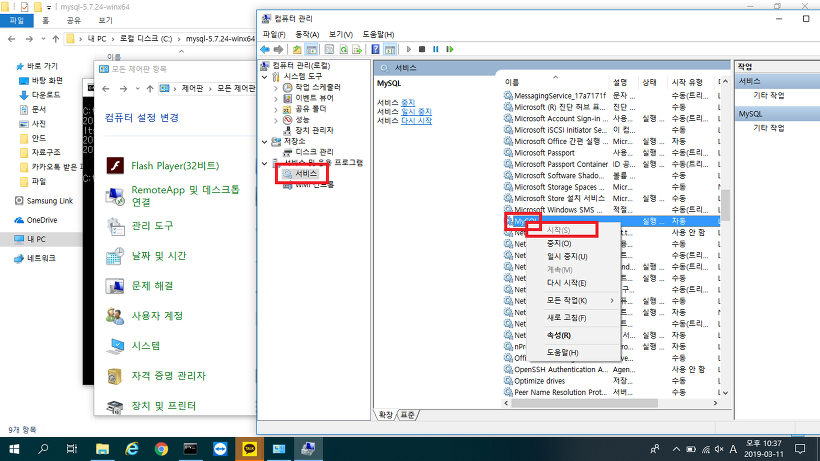The image size is (820, 461).
Task: Open 날짜 및 시간 in Control Panel
Action: click(158, 256)
